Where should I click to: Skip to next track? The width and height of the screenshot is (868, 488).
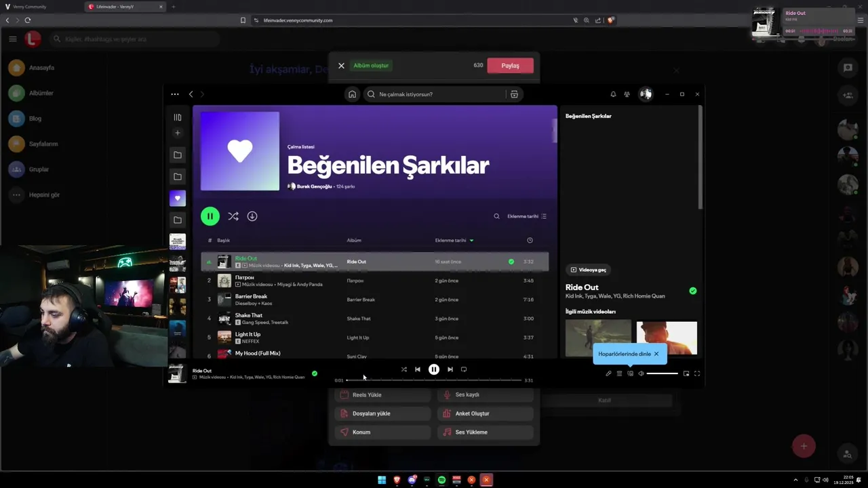click(x=450, y=369)
